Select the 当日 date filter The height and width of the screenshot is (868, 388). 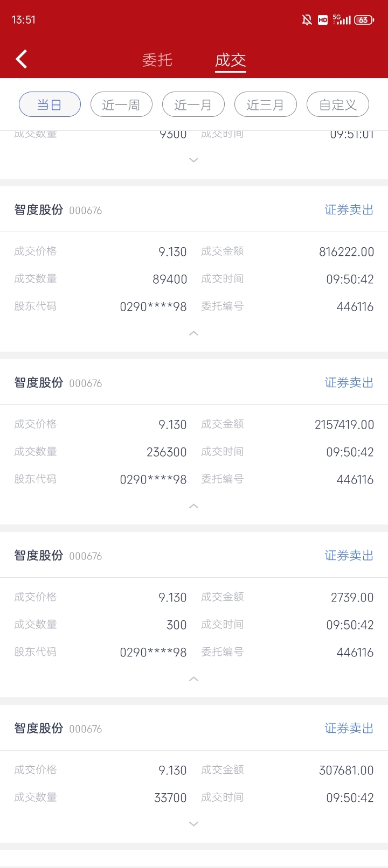tap(50, 104)
